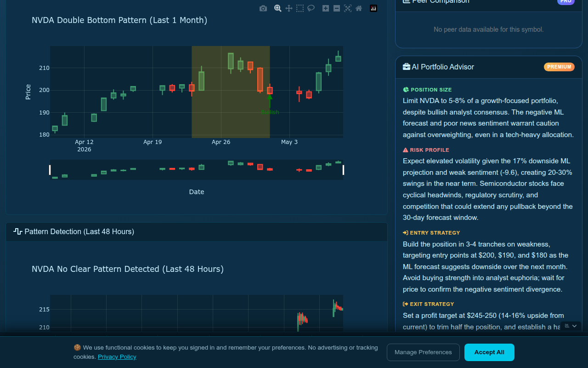Image resolution: width=588 pixels, height=368 pixels.
Task: Click the 'RISK PROFILE' section label
Action: (430, 150)
